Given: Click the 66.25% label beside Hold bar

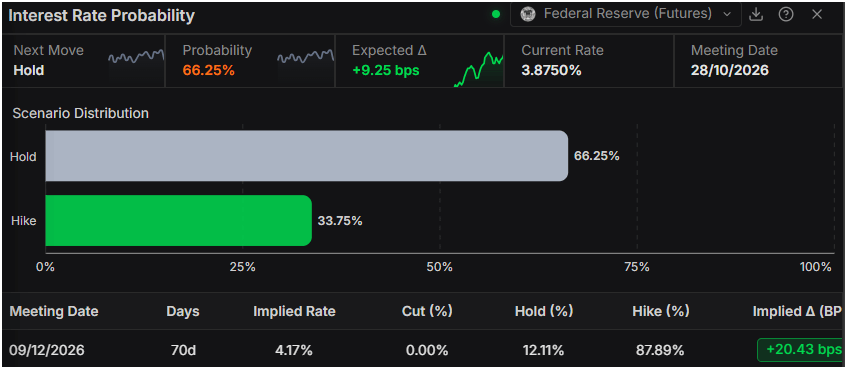Looking at the screenshot, I should click(x=597, y=156).
